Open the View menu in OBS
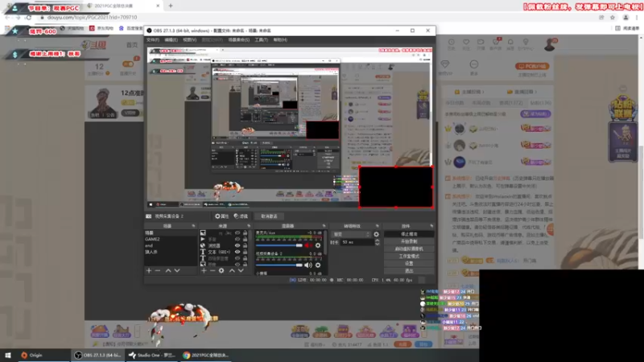This screenshot has height=362, width=644. point(190,39)
